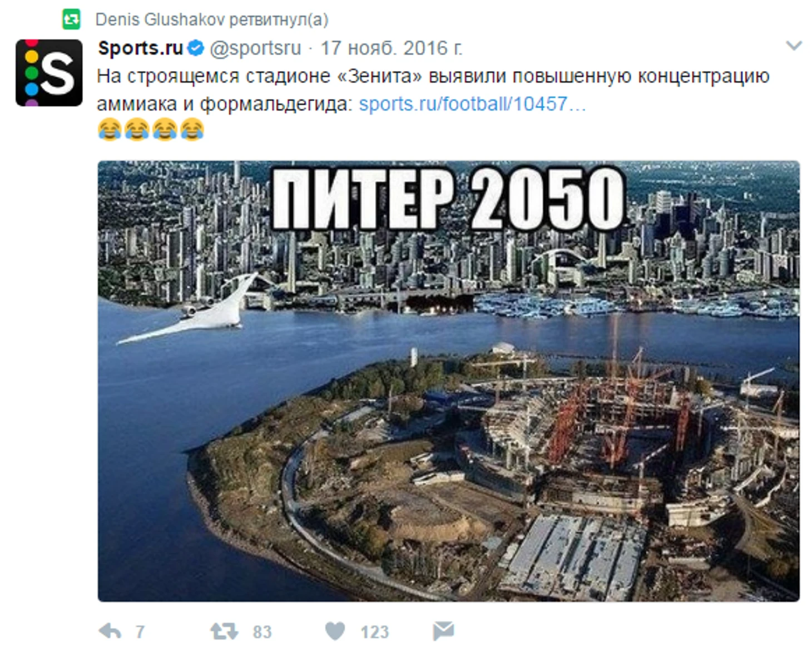
Task: Click the reply count 7
Action: point(140,632)
